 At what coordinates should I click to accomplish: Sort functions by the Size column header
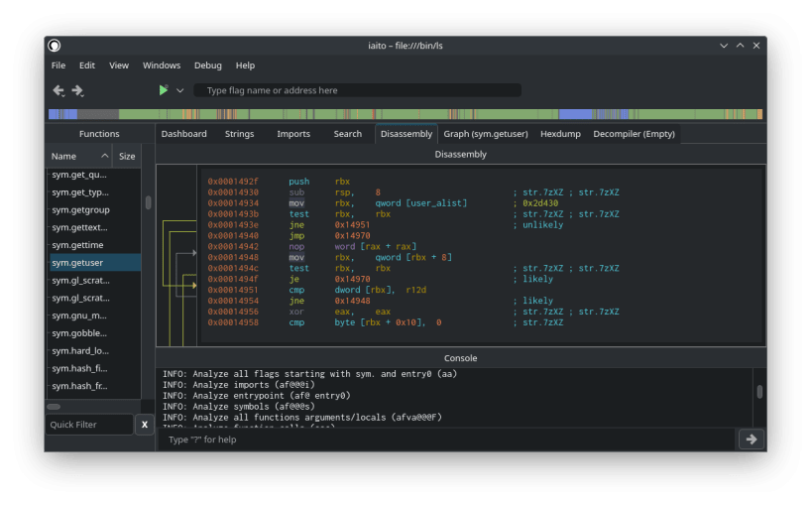[127, 156]
